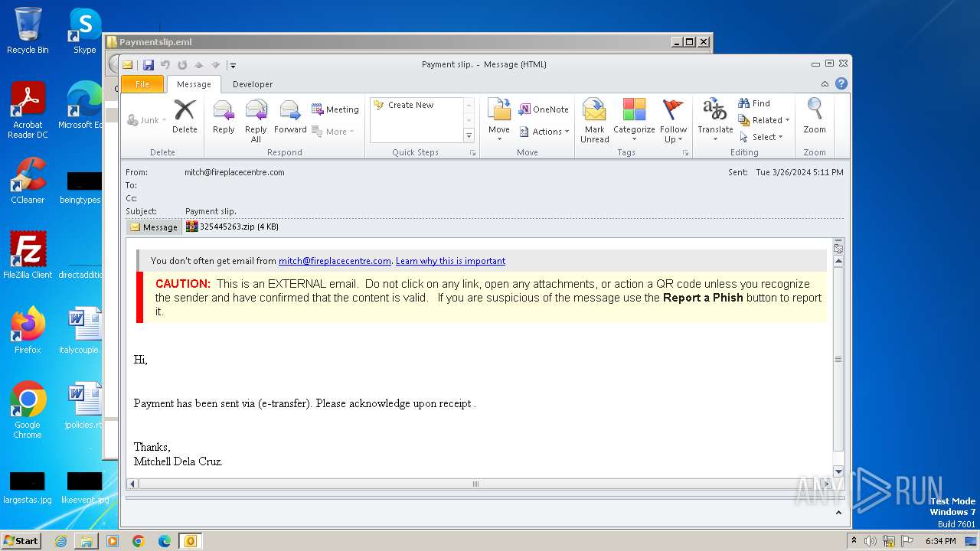This screenshot has width=980, height=551.
Task: Expand the people pane arrow
Action: 838,513
